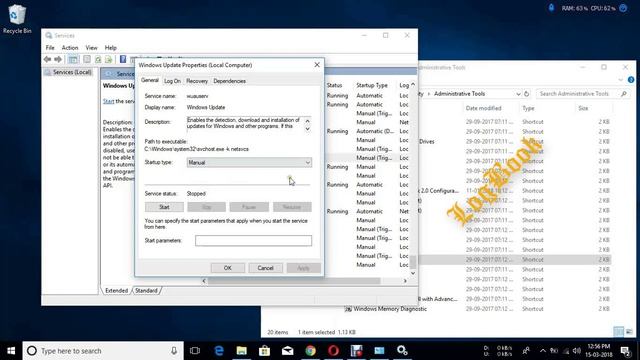Click the Administrative Tools window help icon

[631, 80]
